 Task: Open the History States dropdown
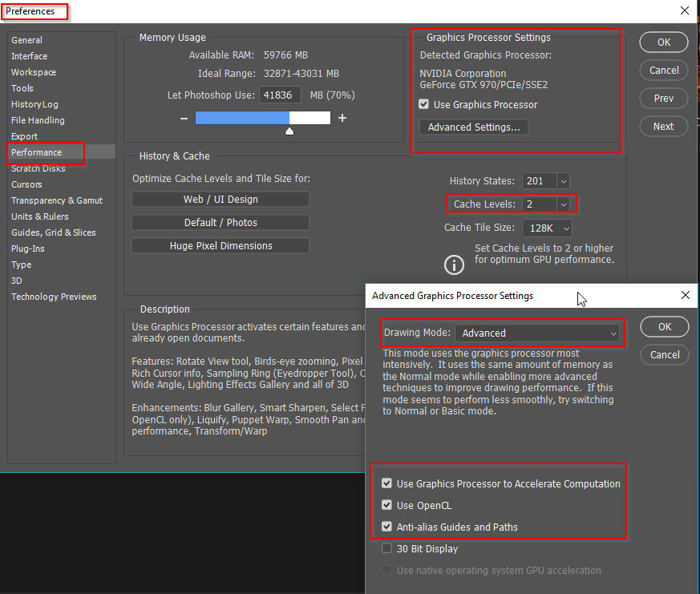[x=562, y=181]
